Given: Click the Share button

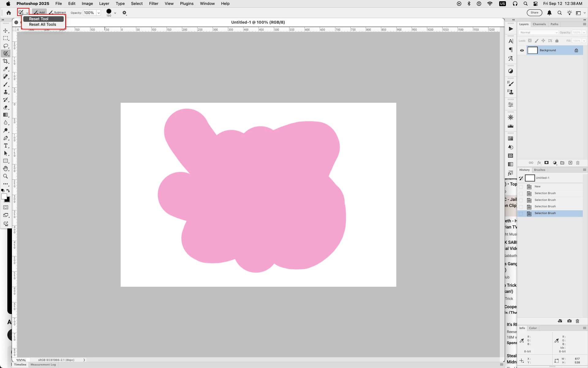Looking at the screenshot, I should (534, 13).
